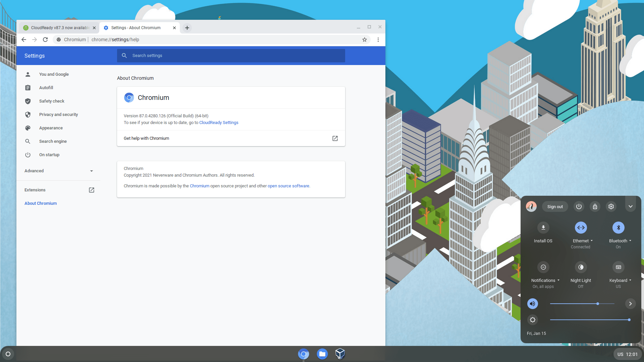This screenshot has height=362, width=644.
Task: Open the Files app from the shelf
Action: (322, 354)
